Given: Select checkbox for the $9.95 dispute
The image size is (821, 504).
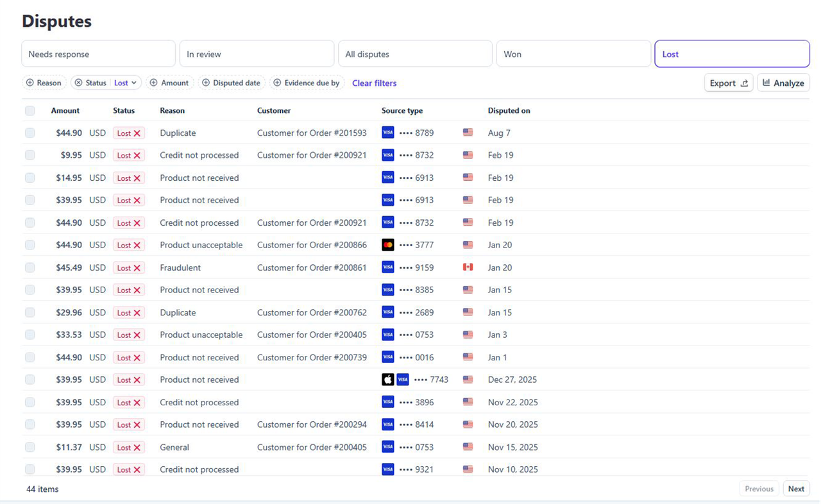Looking at the screenshot, I should point(30,155).
